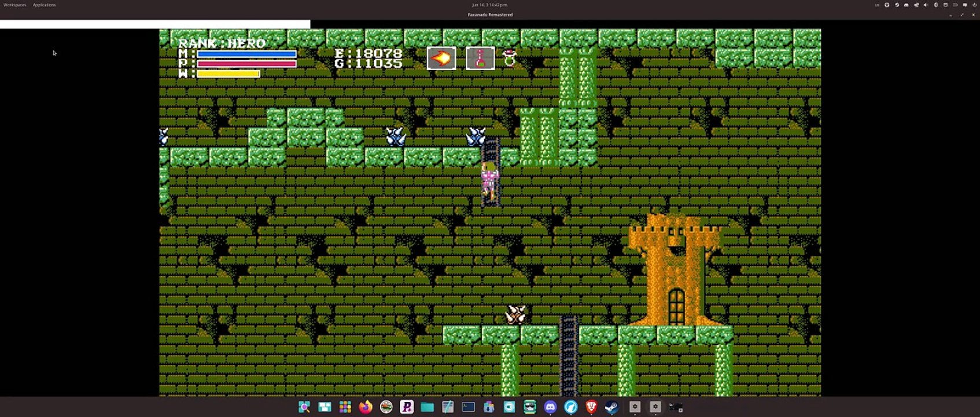Open the dark terminal-window dock icon

point(676,407)
